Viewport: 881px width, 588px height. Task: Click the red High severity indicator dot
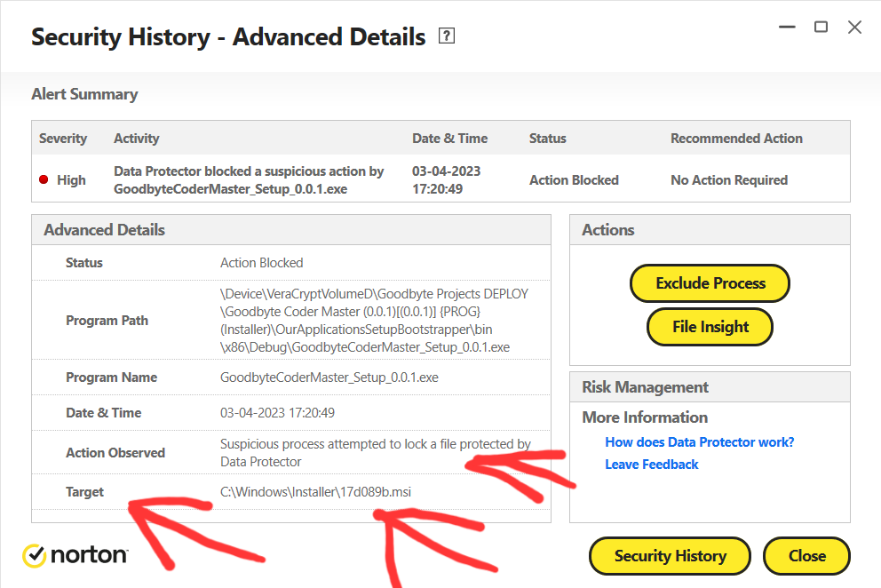[44, 180]
